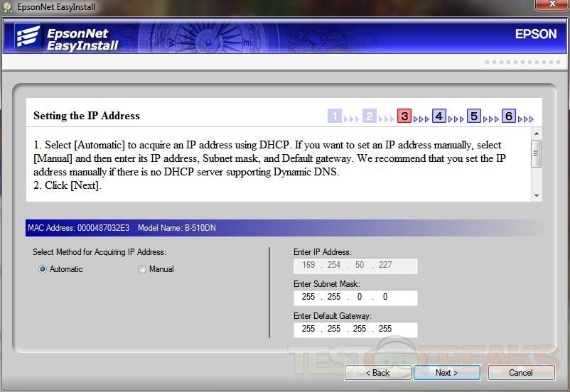Click step 2 indicator box

pos(370,116)
